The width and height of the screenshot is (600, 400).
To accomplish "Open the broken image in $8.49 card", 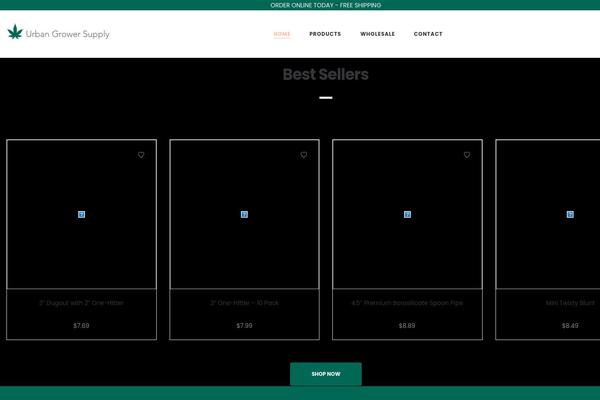I will 570,214.
